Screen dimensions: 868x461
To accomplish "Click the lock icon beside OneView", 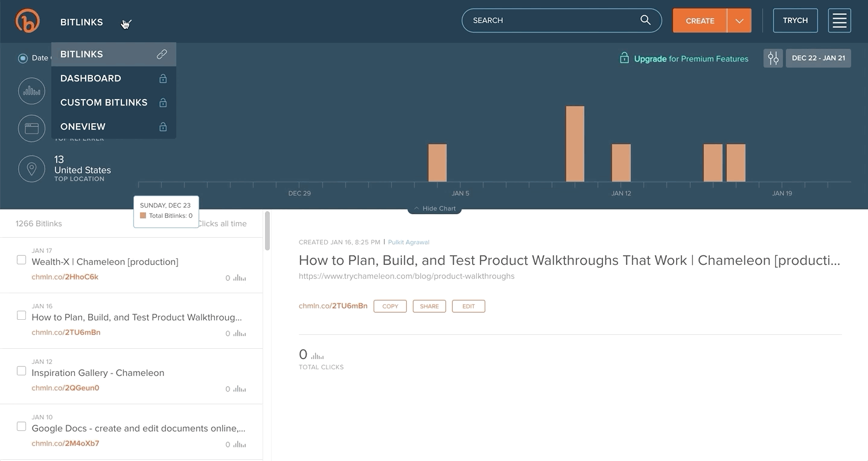I will (x=163, y=127).
